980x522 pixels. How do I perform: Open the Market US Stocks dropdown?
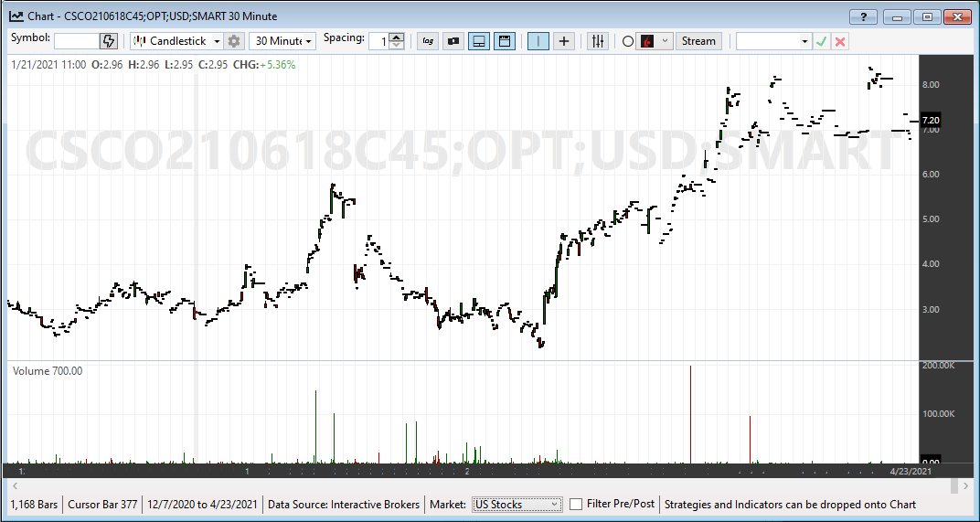click(x=517, y=505)
